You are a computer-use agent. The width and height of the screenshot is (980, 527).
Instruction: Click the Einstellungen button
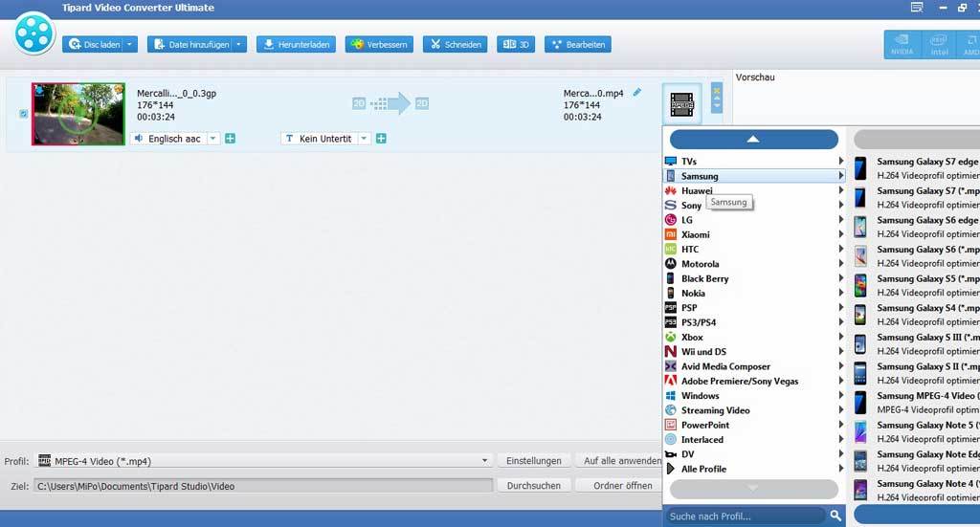[534, 461]
